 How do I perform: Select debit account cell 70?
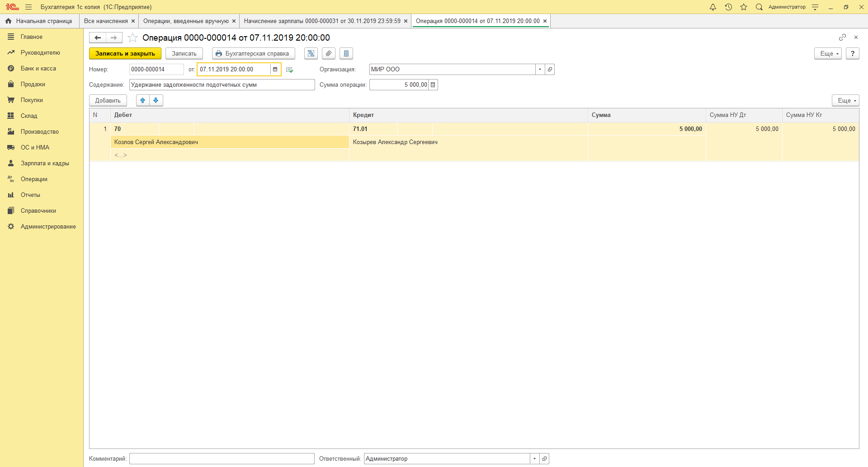point(135,129)
